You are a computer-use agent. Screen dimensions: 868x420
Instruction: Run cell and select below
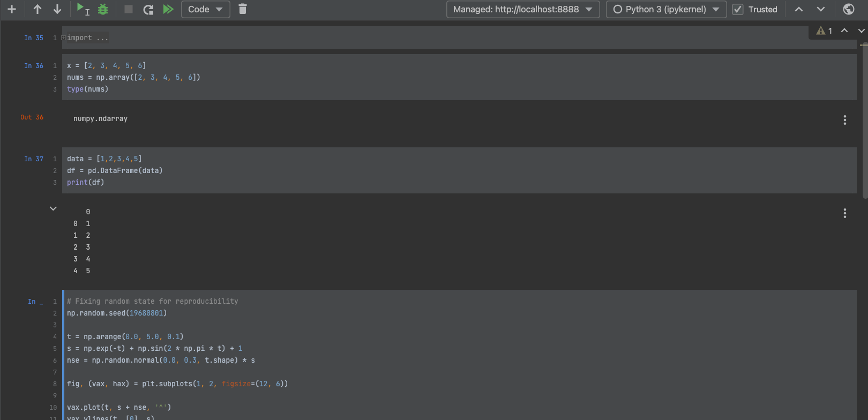pyautogui.click(x=82, y=9)
